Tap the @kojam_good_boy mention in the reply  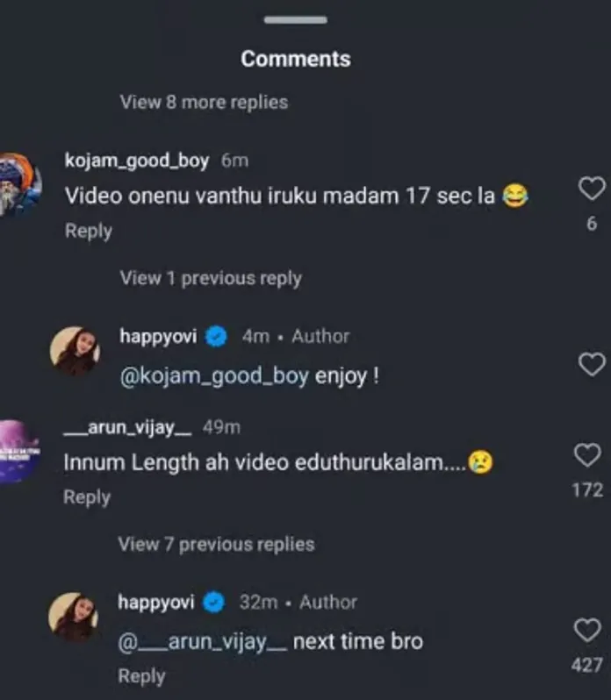click(213, 376)
